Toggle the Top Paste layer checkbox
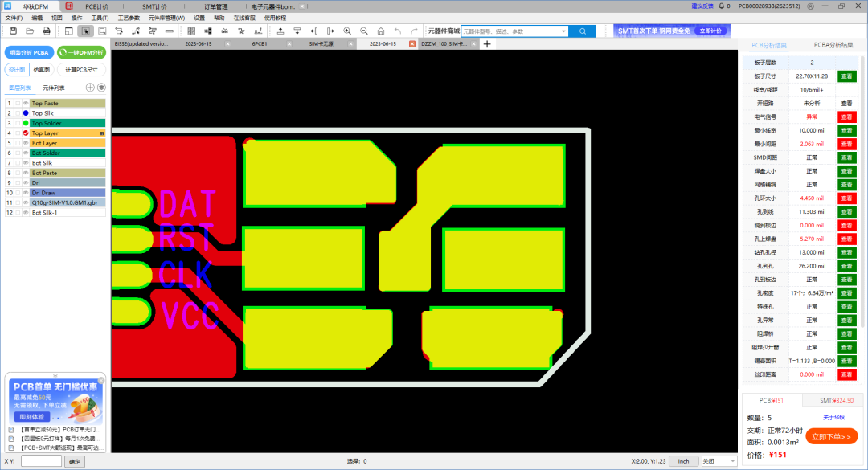The image size is (868, 470). pos(18,103)
